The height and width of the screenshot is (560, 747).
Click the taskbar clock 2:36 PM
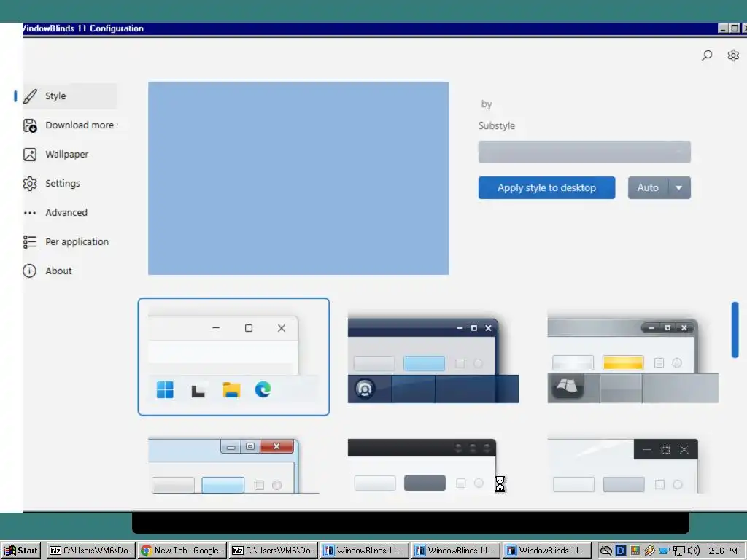click(x=723, y=551)
